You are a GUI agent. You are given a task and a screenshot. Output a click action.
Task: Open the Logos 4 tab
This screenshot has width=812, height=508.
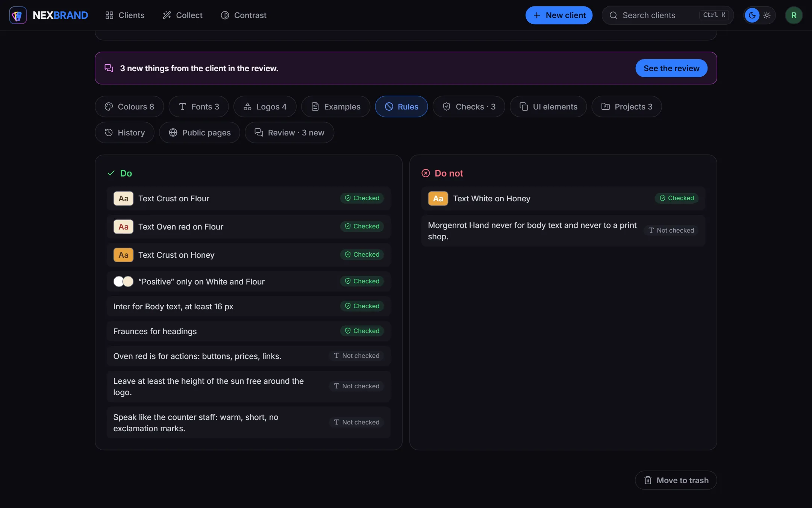pyautogui.click(x=265, y=106)
